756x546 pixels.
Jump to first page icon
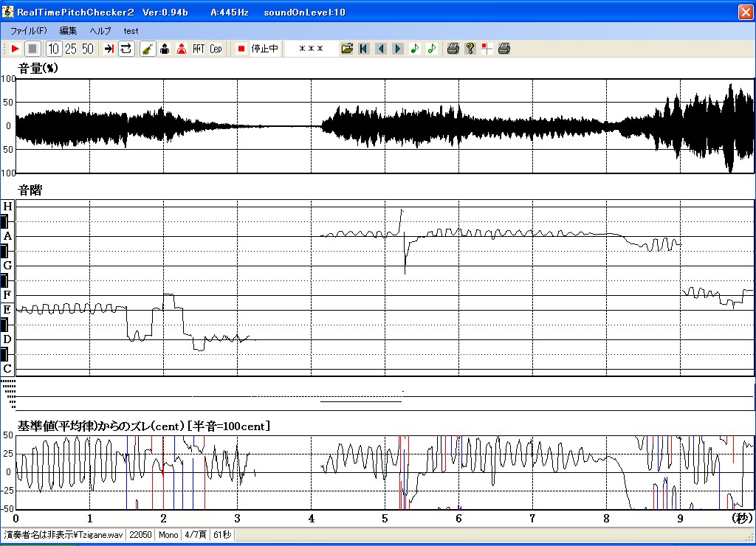pyautogui.click(x=364, y=49)
